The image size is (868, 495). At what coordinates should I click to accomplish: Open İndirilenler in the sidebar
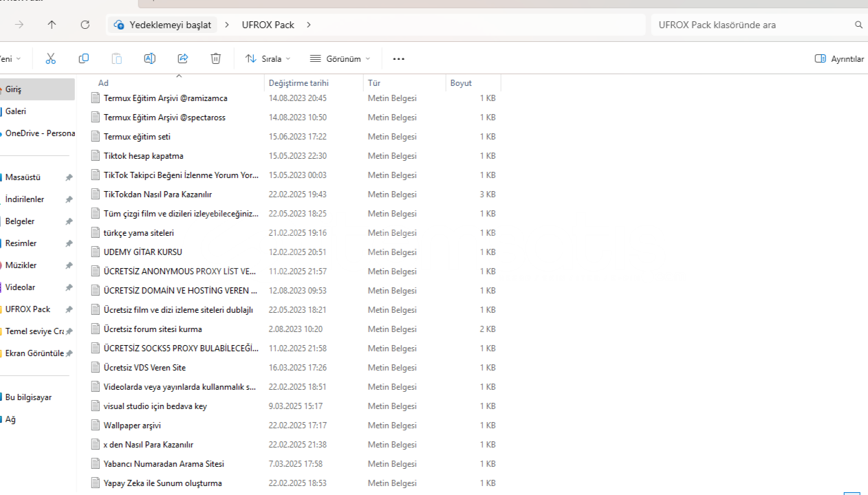pyautogui.click(x=25, y=199)
